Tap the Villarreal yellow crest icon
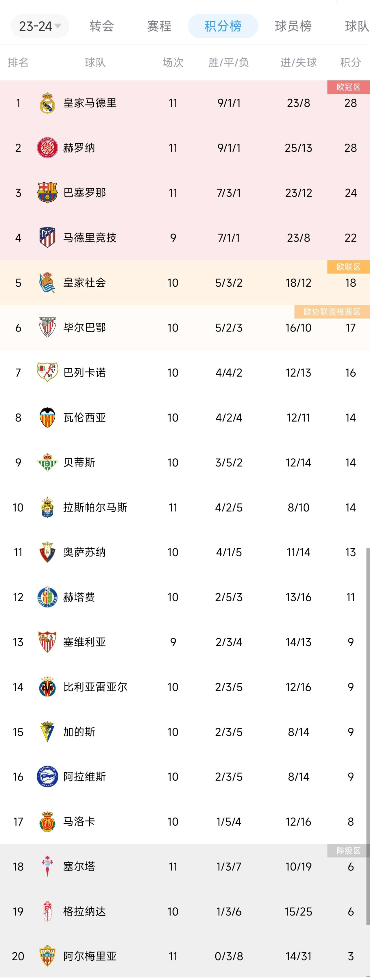This screenshot has height=980, width=370. click(47, 687)
